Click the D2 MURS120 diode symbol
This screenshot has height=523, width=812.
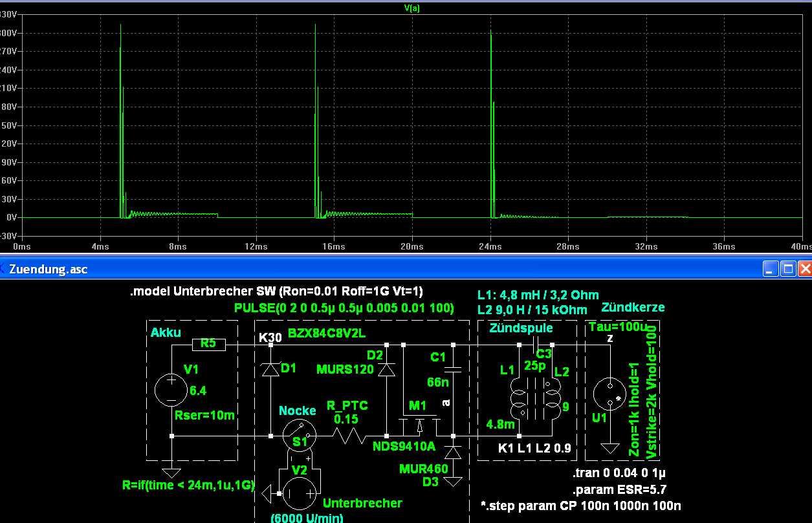pos(386,370)
